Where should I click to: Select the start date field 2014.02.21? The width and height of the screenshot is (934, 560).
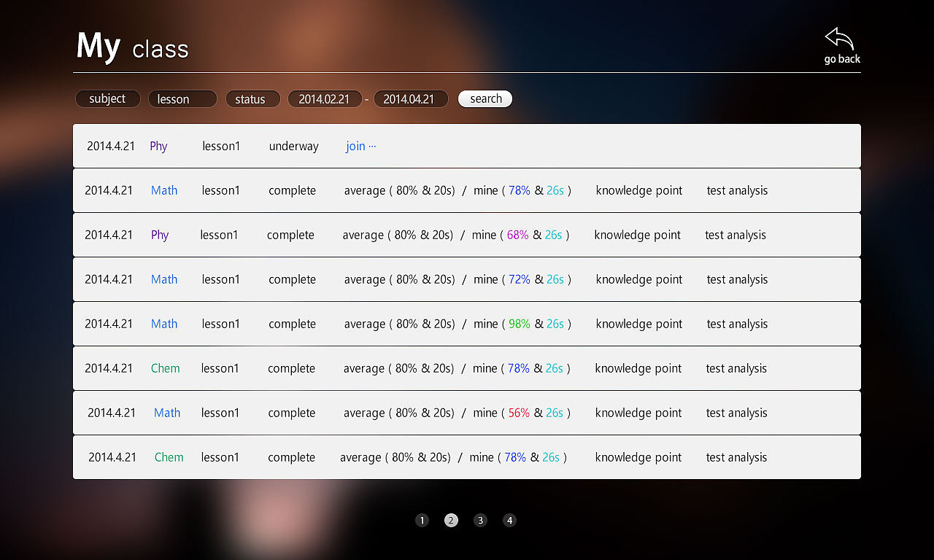pyautogui.click(x=325, y=99)
